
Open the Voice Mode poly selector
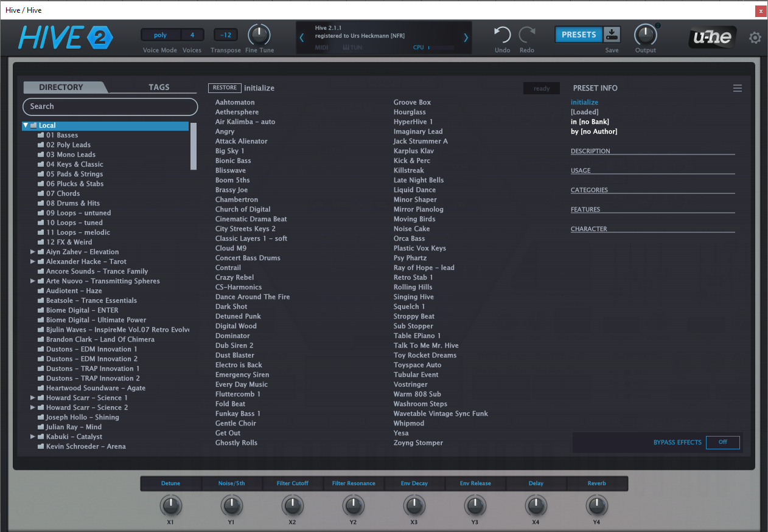[x=160, y=35]
